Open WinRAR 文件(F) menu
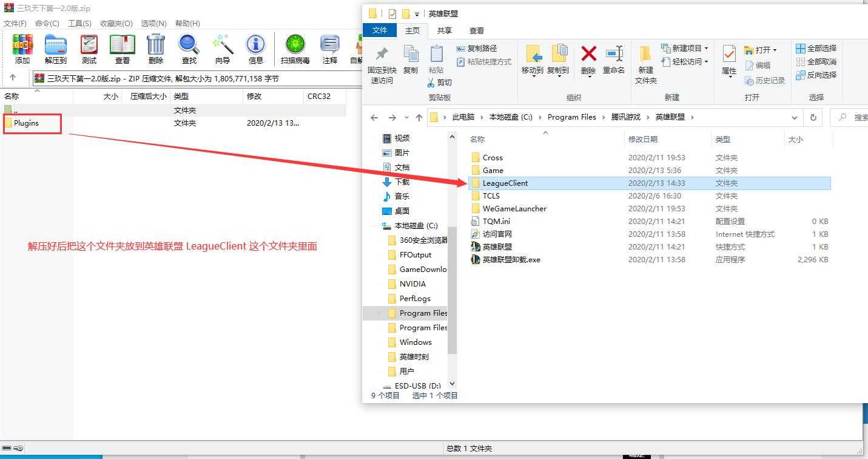The image size is (868, 459). [x=15, y=23]
